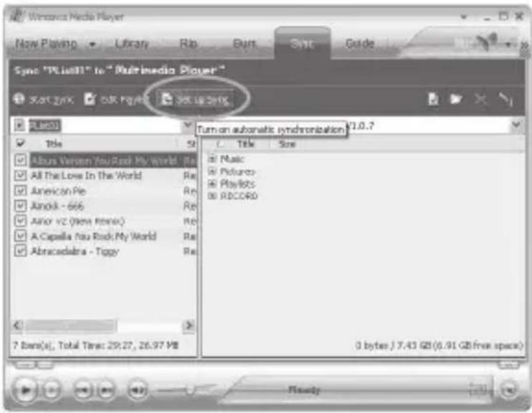Click the volume slider knob

pyautogui.click(x=191, y=389)
